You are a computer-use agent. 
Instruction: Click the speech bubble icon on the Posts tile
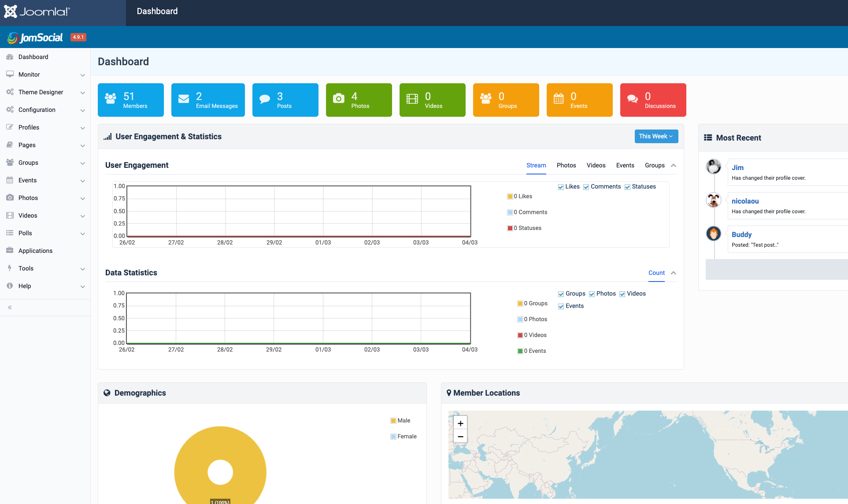[x=265, y=99]
